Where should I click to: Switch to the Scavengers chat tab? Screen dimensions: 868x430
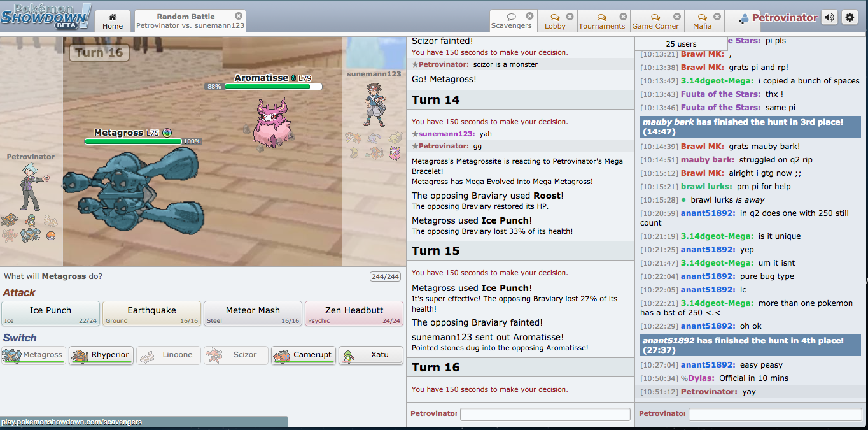[513, 21]
